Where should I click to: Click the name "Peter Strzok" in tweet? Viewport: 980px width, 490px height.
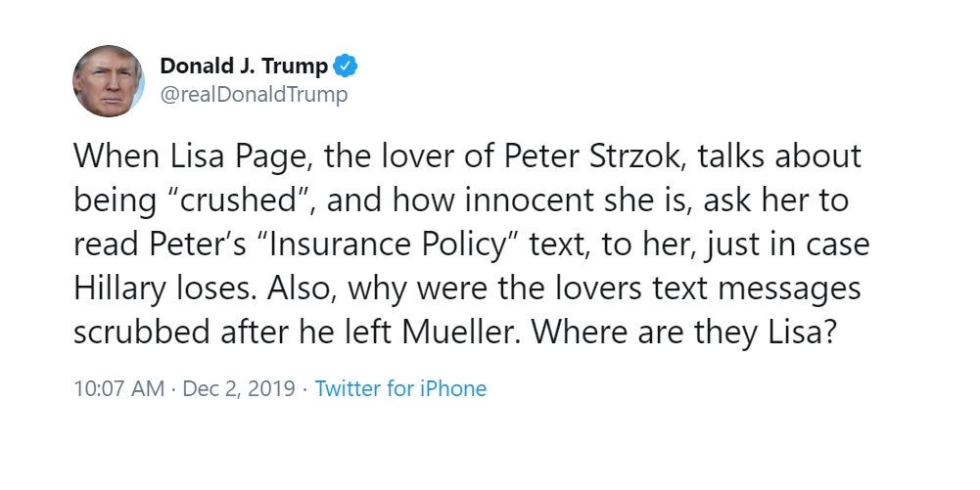(x=591, y=156)
